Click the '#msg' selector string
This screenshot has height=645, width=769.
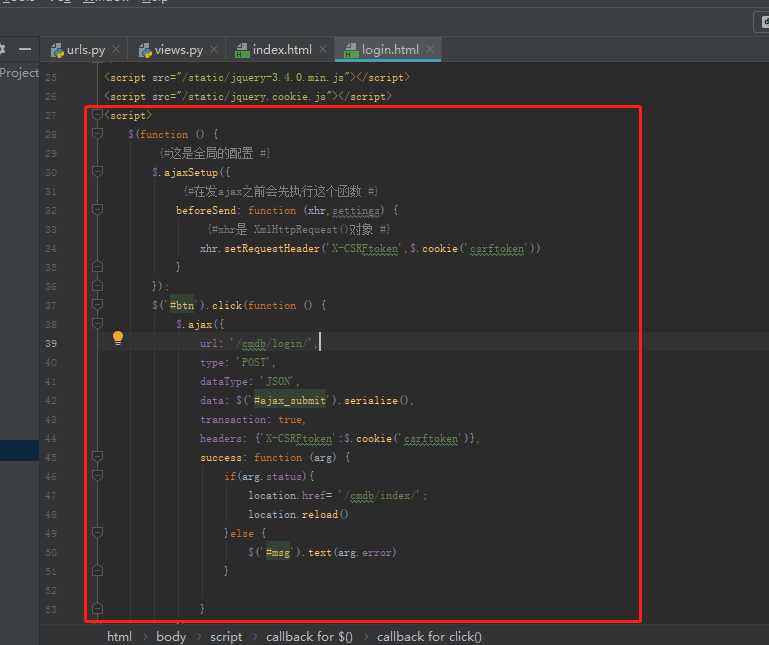(278, 553)
